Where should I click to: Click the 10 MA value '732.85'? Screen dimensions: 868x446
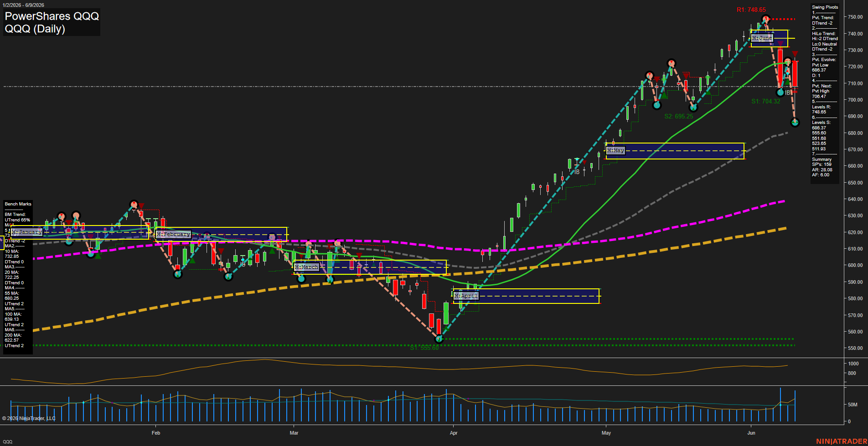[12, 256]
